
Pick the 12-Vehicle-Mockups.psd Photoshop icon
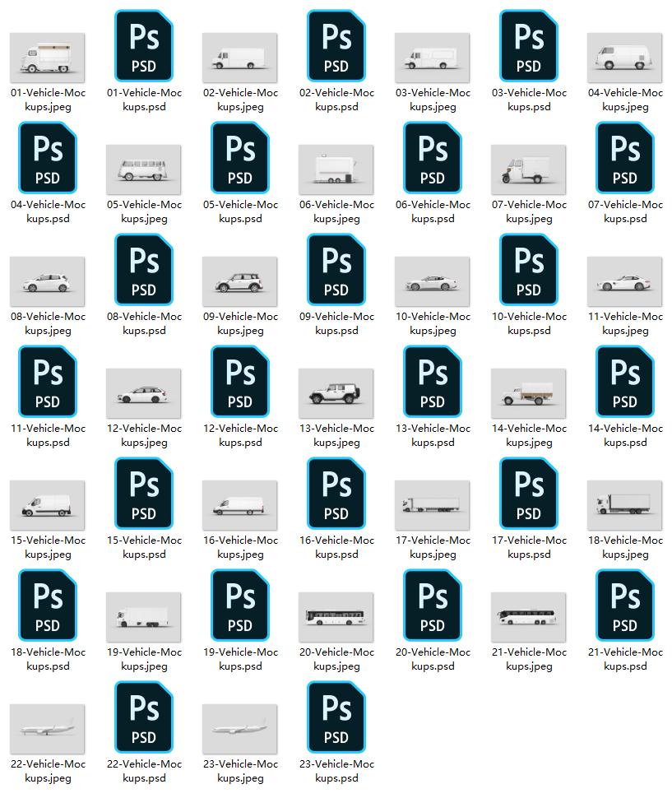[x=240, y=381]
